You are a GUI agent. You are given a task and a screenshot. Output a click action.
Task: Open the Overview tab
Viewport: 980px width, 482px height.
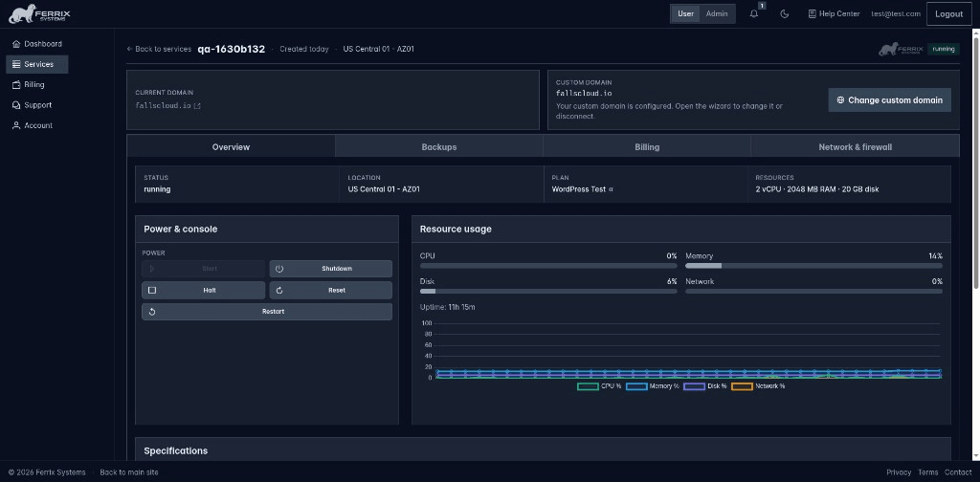tap(231, 147)
